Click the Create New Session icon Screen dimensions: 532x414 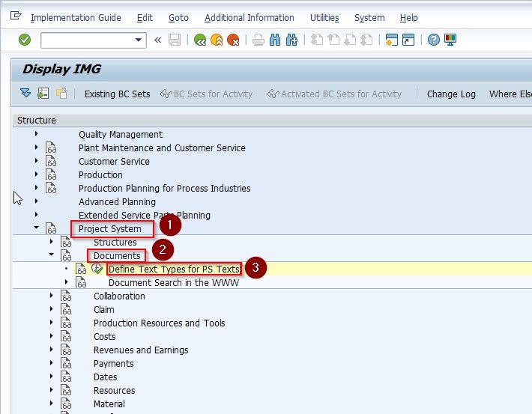click(x=392, y=40)
